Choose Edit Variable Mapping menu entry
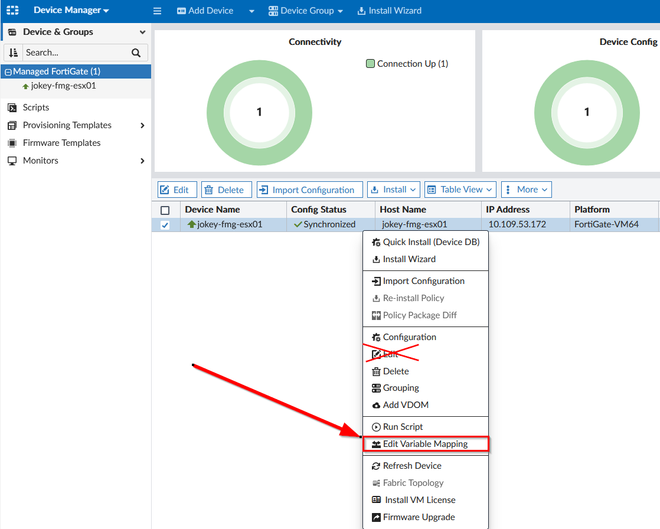 pyautogui.click(x=425, y=444)
